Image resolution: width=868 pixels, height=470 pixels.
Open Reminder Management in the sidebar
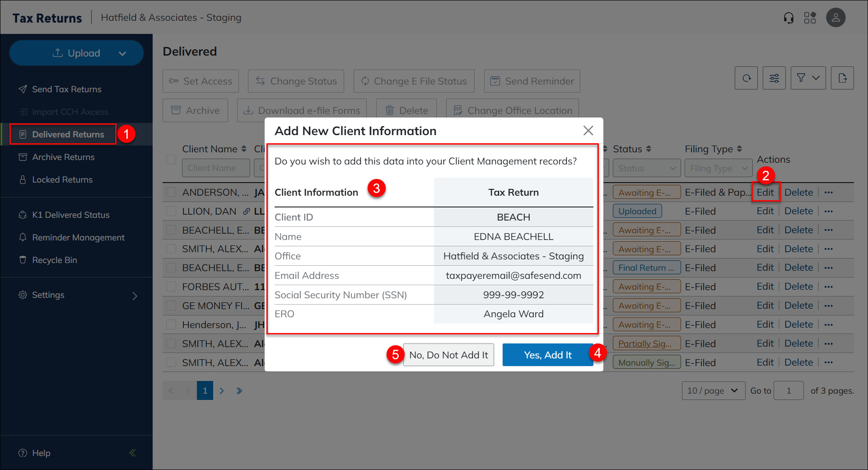click(x=78, y=238)
